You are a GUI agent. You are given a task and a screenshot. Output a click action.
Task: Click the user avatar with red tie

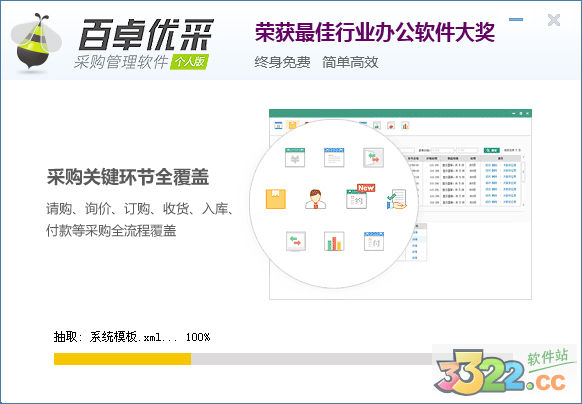point(315,199)
